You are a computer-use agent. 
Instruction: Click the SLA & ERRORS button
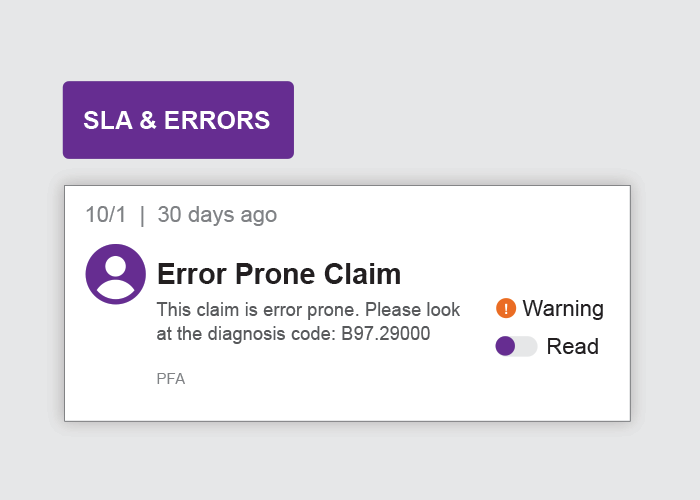coord(178,120)
